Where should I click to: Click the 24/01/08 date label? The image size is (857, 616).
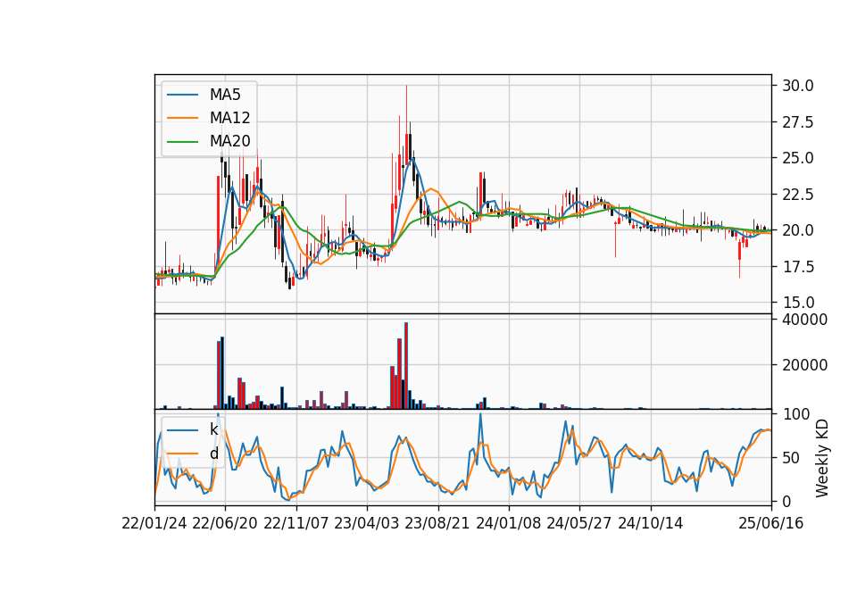[508, 524]
